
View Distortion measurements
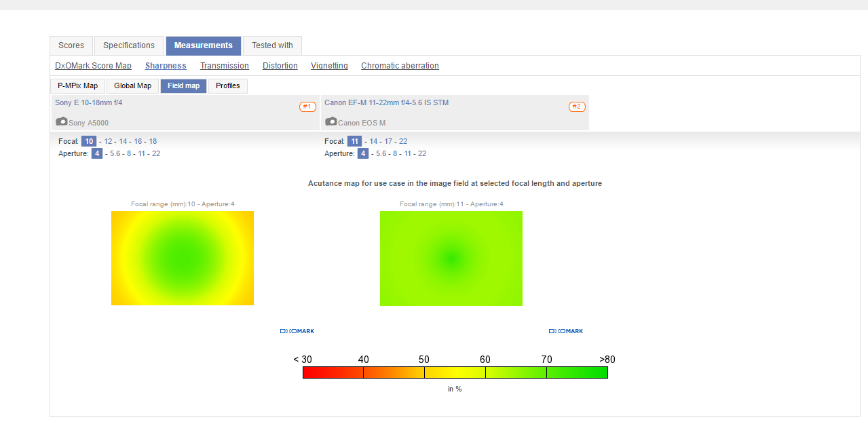tap(280, 66)
